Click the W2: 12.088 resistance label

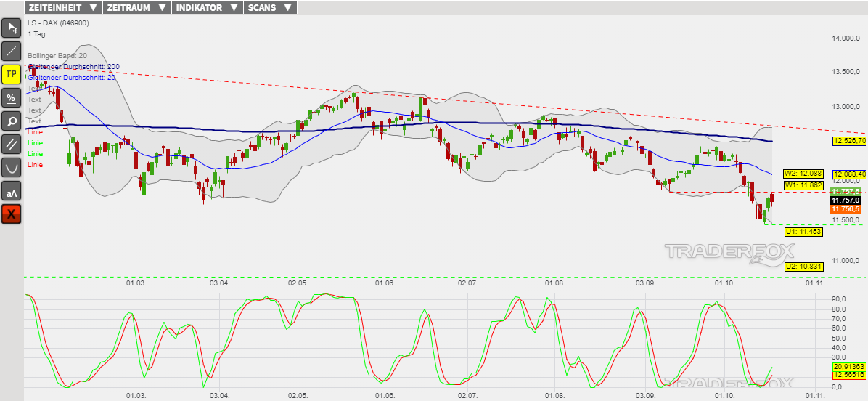point(804,174)
